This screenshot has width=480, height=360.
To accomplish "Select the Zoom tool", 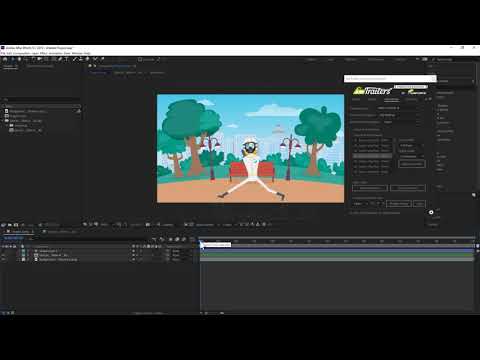I will [26, 59].
